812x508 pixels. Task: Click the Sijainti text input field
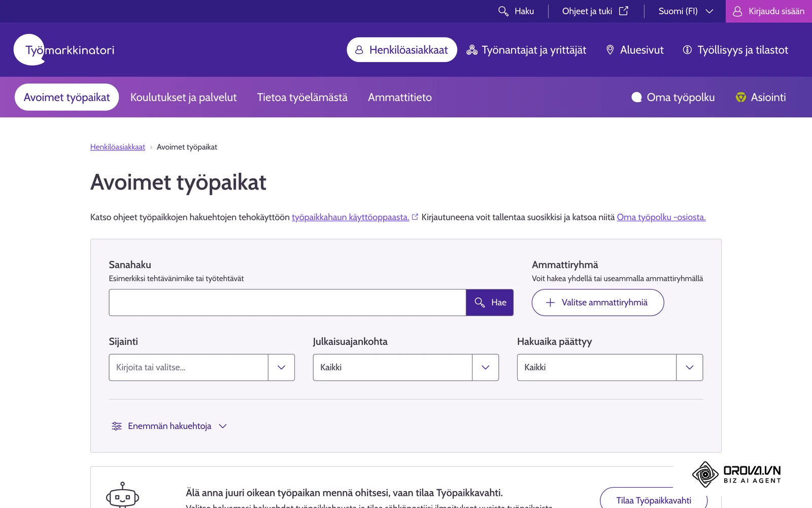coord(189,367)
